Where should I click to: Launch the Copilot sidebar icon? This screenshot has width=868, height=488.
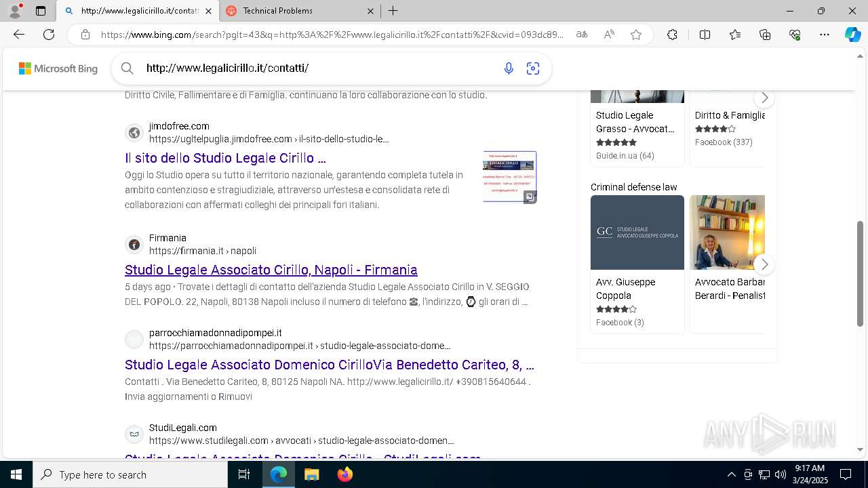coord(852,35)
